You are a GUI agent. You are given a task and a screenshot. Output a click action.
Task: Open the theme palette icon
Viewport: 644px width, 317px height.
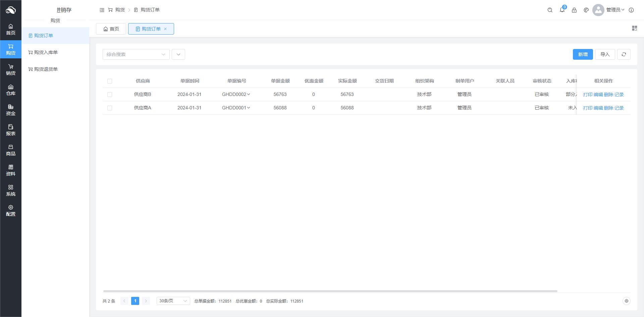point(586,10)
